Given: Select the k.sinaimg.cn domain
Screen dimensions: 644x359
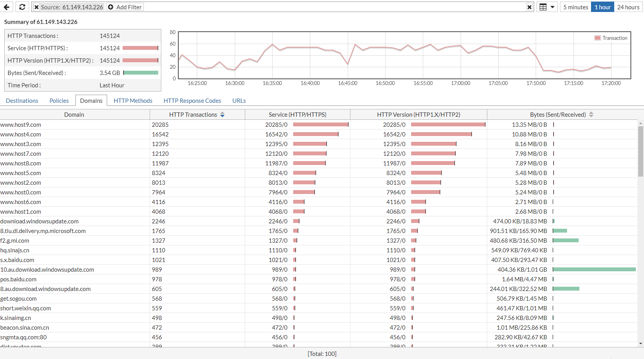Looking at the screenshot, I should click(x=15, y=318).
